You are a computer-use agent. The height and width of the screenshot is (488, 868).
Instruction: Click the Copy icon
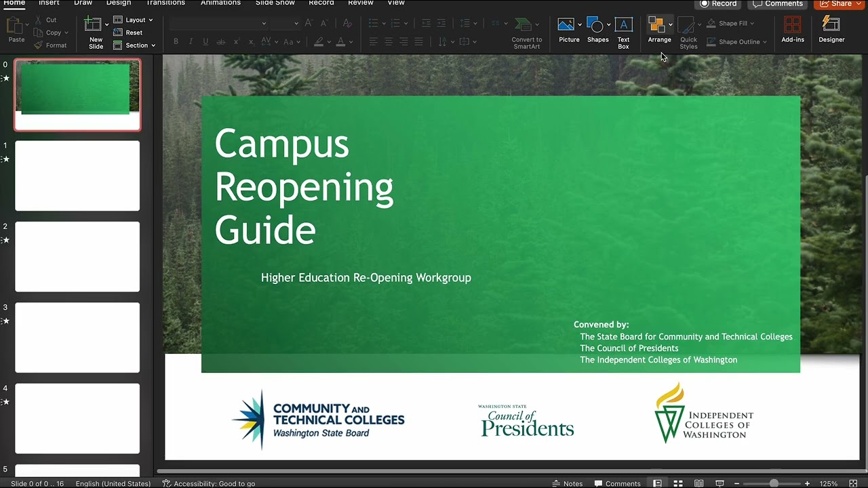pyautogui.click(x=39, y=33)
